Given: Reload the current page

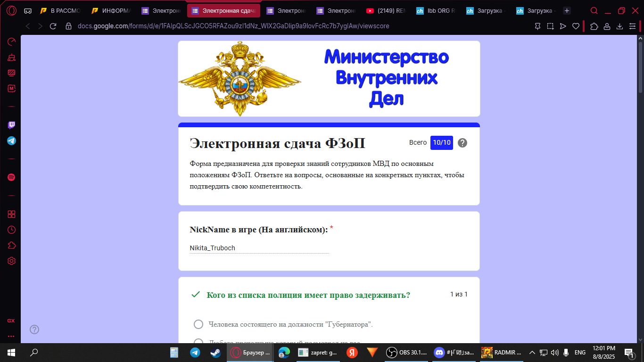Looking at the screenshot, I should (x=53, y=26).
